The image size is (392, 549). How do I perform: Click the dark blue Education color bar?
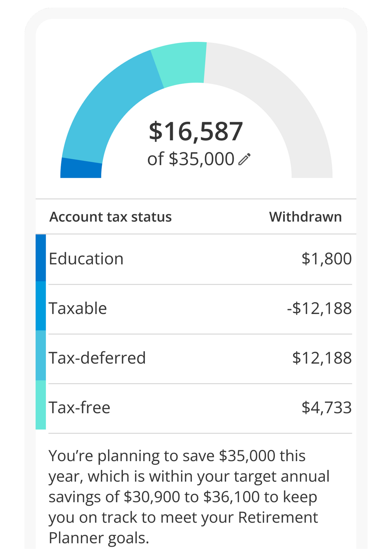click(x=41, y=258)
